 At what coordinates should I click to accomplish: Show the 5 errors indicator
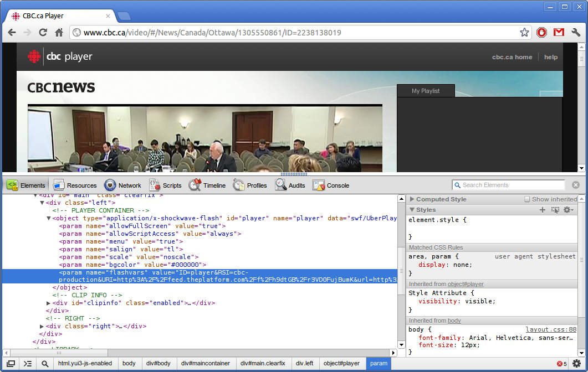[562, 364]
